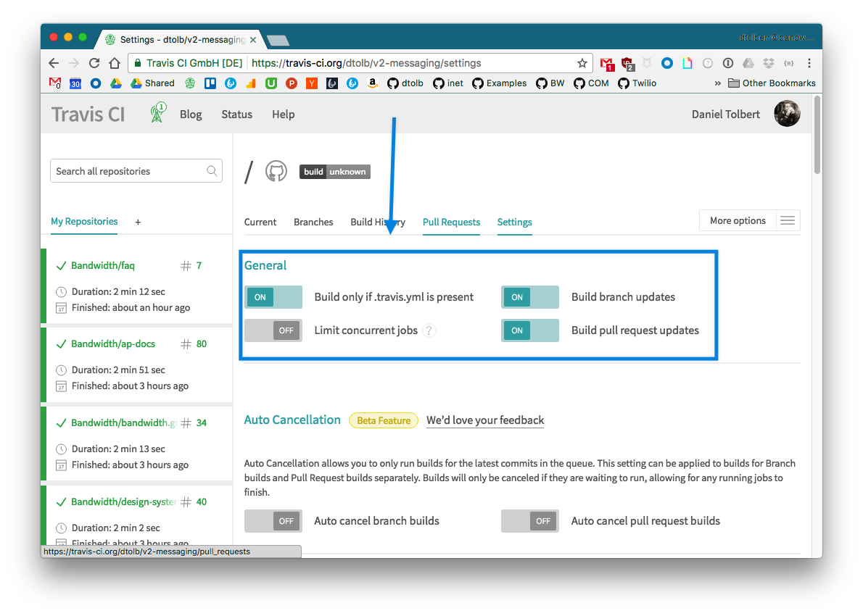
Task: Open the hamburger icon next to More options
Action: tap(788, 220)
